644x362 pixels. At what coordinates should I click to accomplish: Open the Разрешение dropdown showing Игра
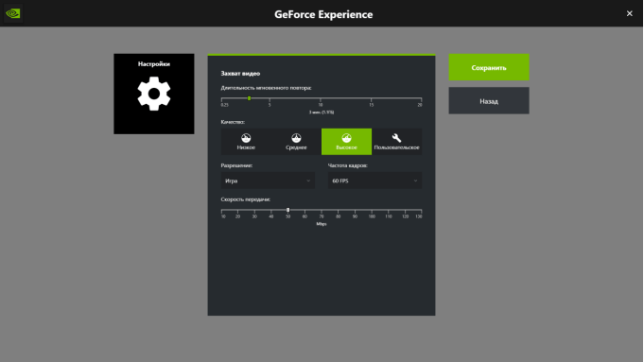(x=268, y=181)
